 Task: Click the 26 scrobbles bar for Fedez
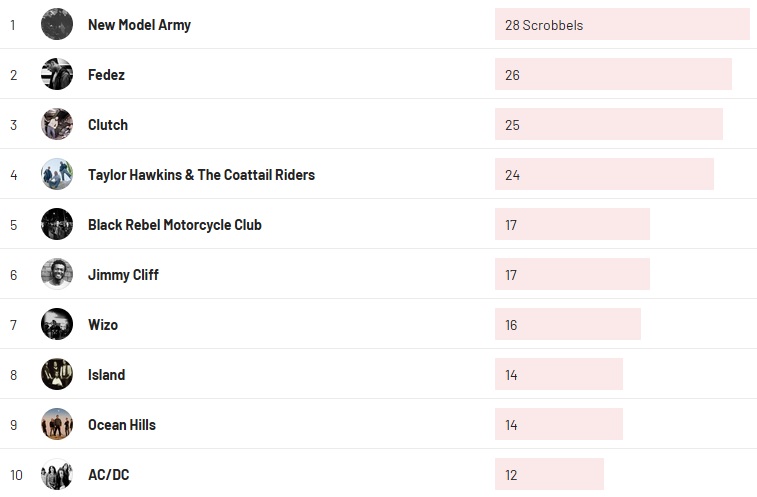tap(612, 74)
